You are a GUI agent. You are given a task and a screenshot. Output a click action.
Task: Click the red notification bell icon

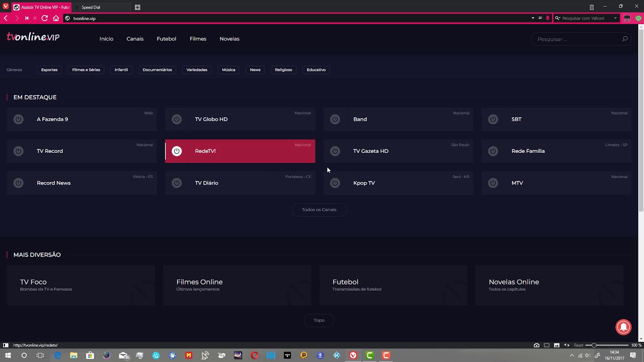pyautogui.click(x=623, y=327)
